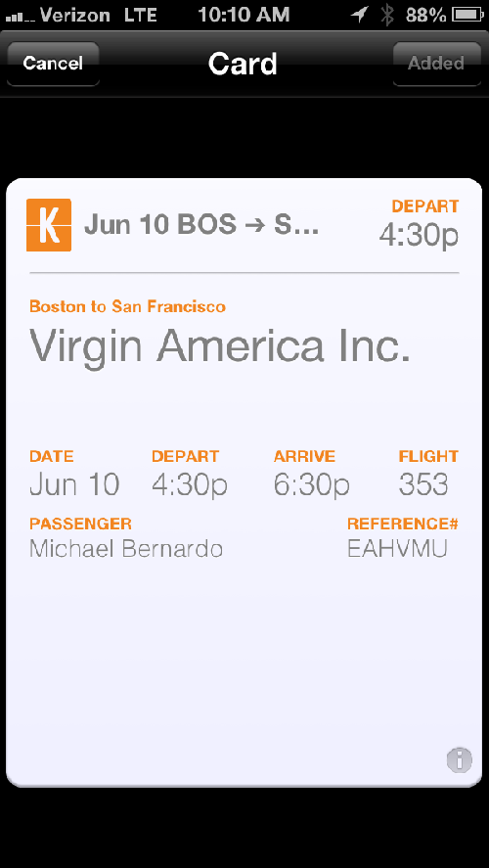Open the card info icon

459,759
